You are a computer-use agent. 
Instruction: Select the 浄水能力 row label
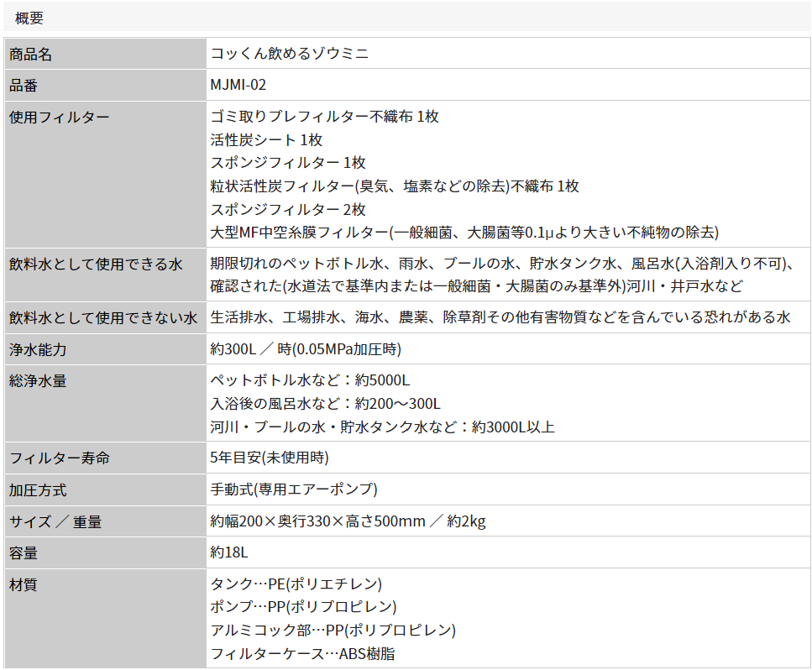pyautogui.click(x=38, y=350)
